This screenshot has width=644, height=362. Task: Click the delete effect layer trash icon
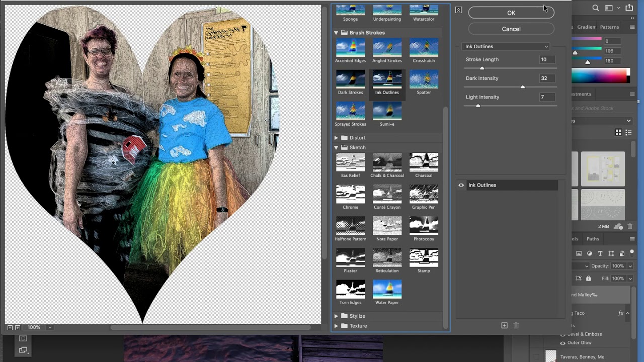(516, 325)
